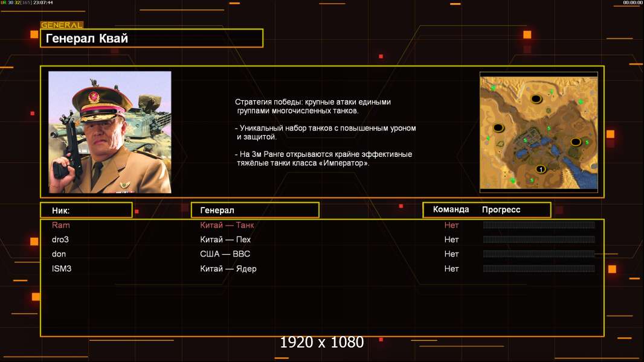Click team value 'Нет' in dro3 row
The width and height of the screenshot is (644, 362).
tap(451, 240)
